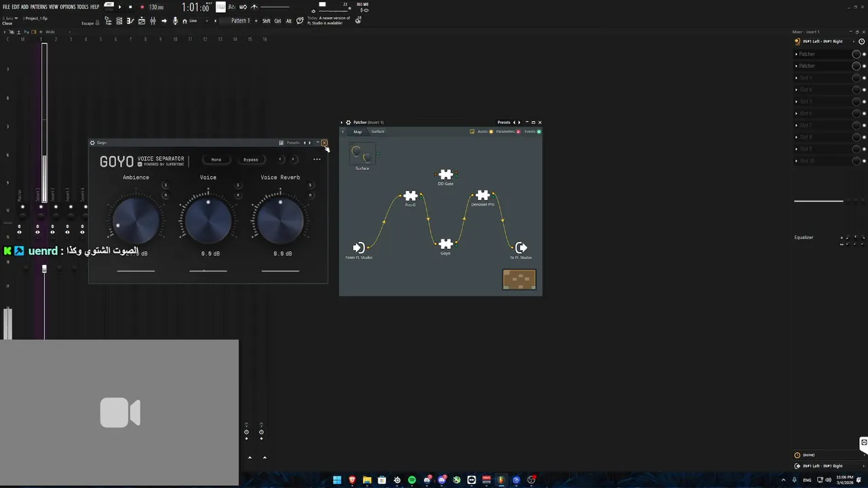Solo the Voice channel in Goyo
Viewport: 868px width, 488px height.
click(x=237, y=185)
